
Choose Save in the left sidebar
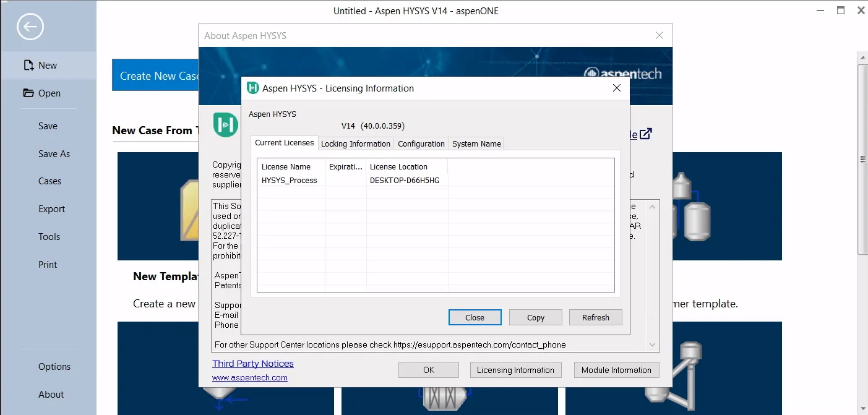coord(48,126)
